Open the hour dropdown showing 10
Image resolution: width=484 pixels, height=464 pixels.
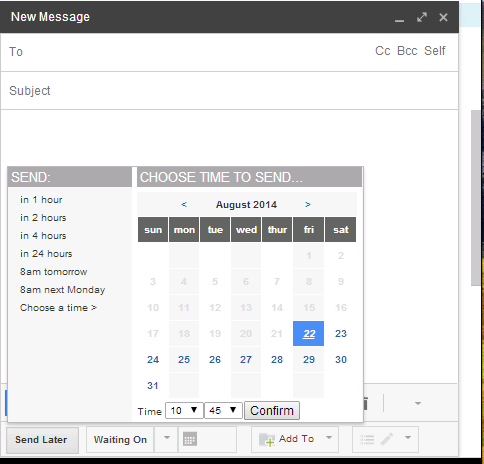point(184,410)
